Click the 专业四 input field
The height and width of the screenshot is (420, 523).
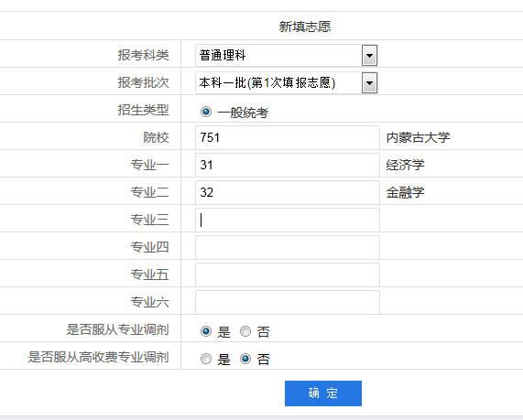coord(288,247)
